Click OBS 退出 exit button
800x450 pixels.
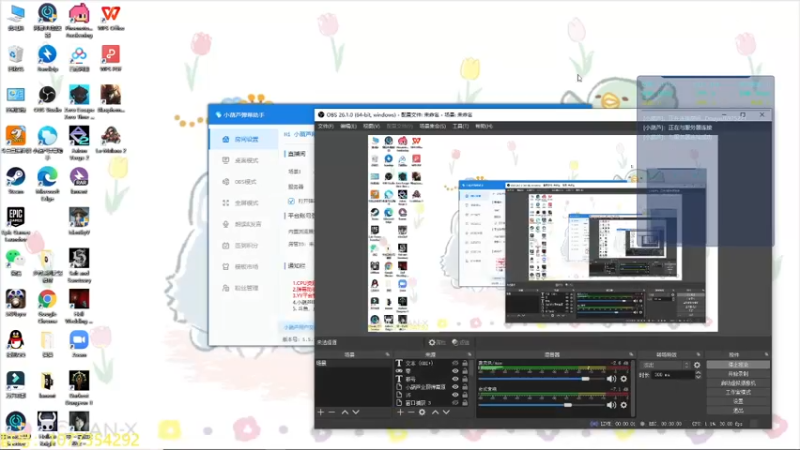738,410
